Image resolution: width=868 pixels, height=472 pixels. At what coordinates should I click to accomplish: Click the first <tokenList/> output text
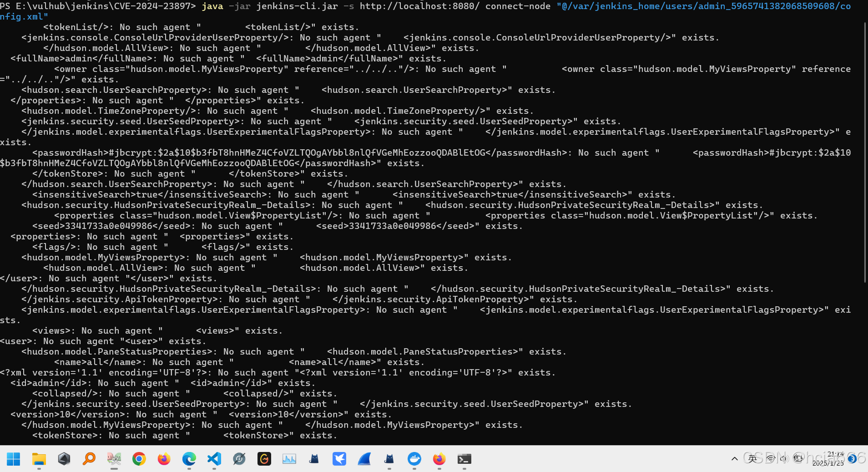(76, 27)
